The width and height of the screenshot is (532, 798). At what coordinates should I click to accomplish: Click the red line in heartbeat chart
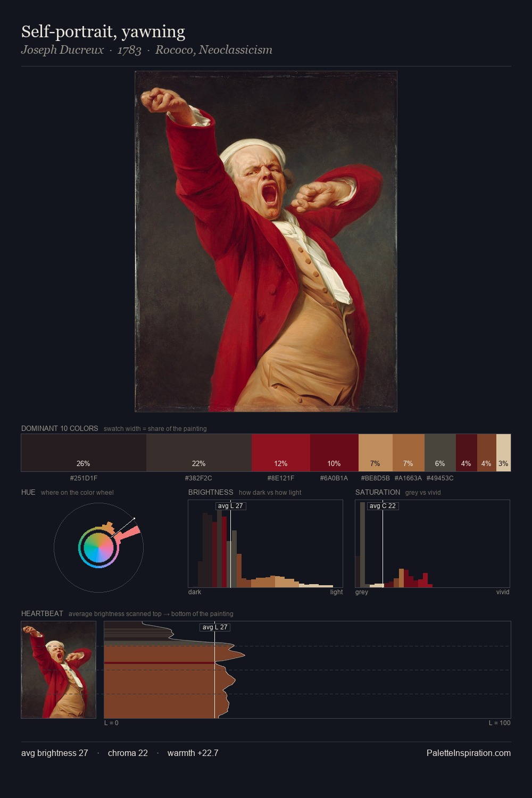159,663
